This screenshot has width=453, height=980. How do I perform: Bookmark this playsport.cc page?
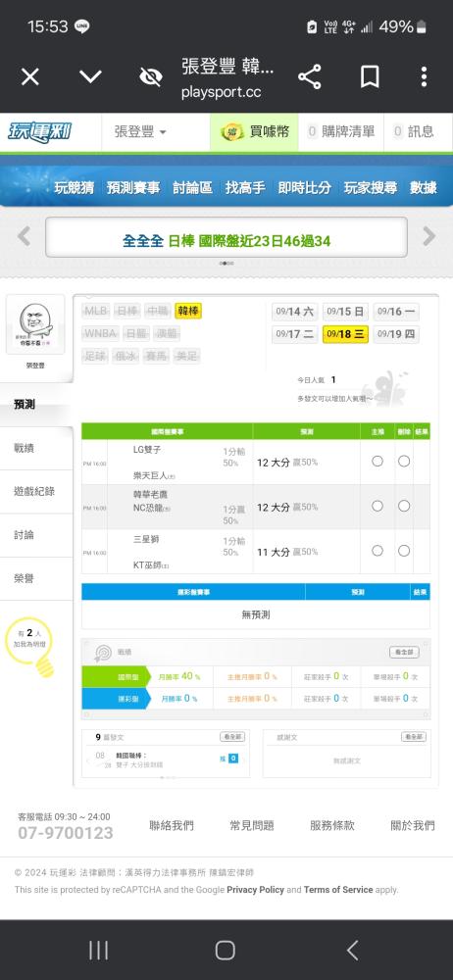370,76
